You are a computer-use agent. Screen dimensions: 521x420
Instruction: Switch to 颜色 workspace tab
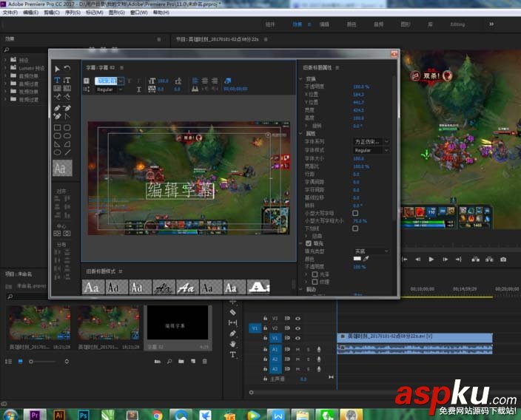pyautogui.click(x=352, y=24)
